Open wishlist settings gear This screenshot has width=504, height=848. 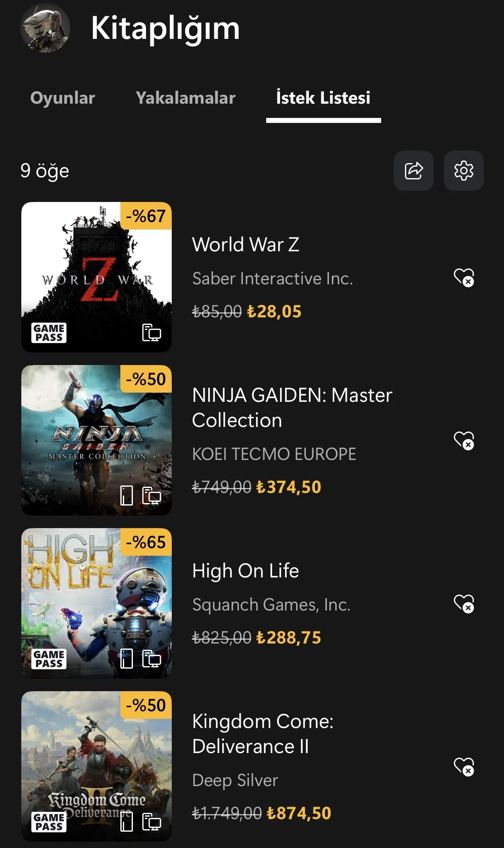click(463, 171)
